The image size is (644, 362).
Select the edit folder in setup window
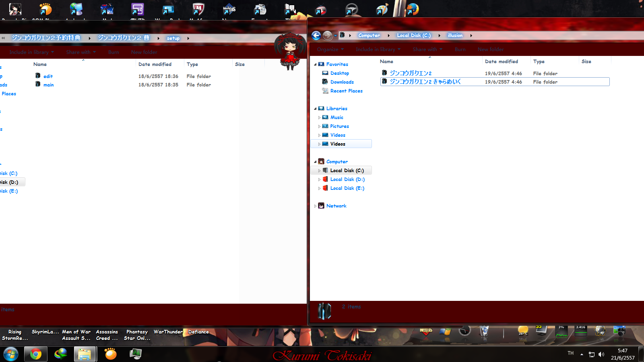click(48, 76)
